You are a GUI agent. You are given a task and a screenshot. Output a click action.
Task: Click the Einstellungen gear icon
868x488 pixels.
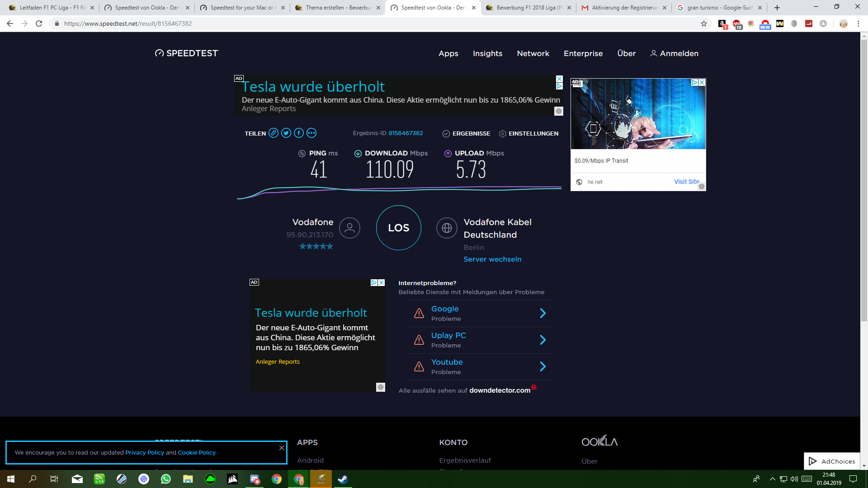click(502, 134)
